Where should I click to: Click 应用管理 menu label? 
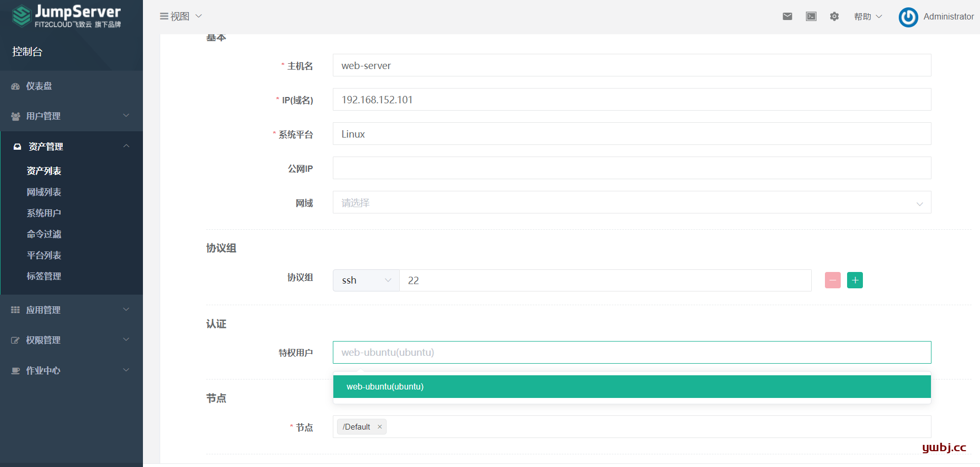(43, 310)
